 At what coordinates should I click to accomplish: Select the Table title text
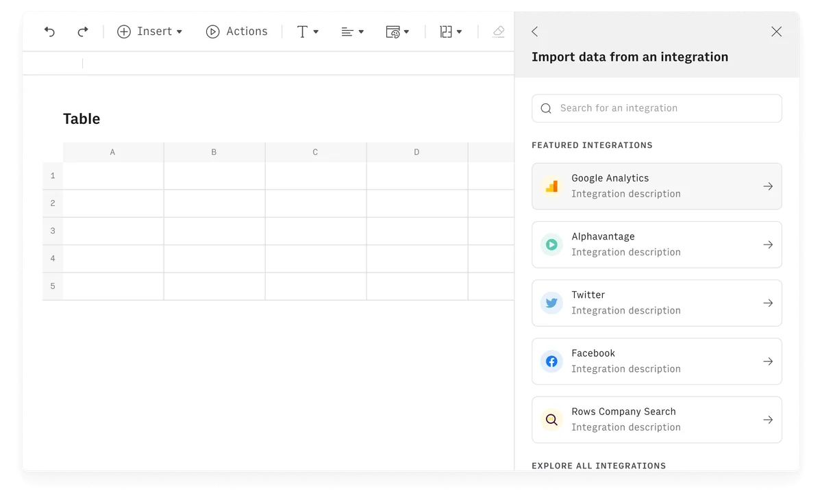click(82, 118)
